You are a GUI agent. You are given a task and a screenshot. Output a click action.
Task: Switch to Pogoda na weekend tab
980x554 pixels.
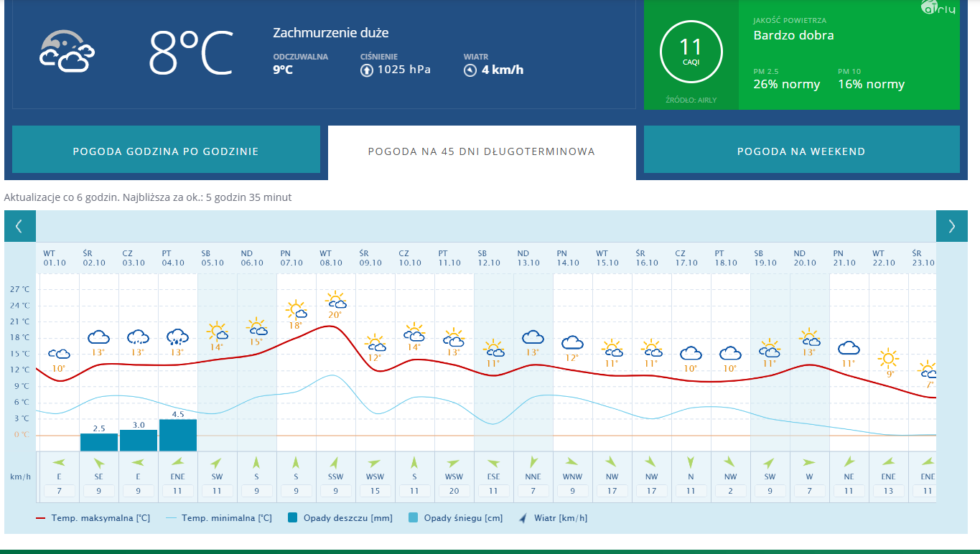pos(801,151)
